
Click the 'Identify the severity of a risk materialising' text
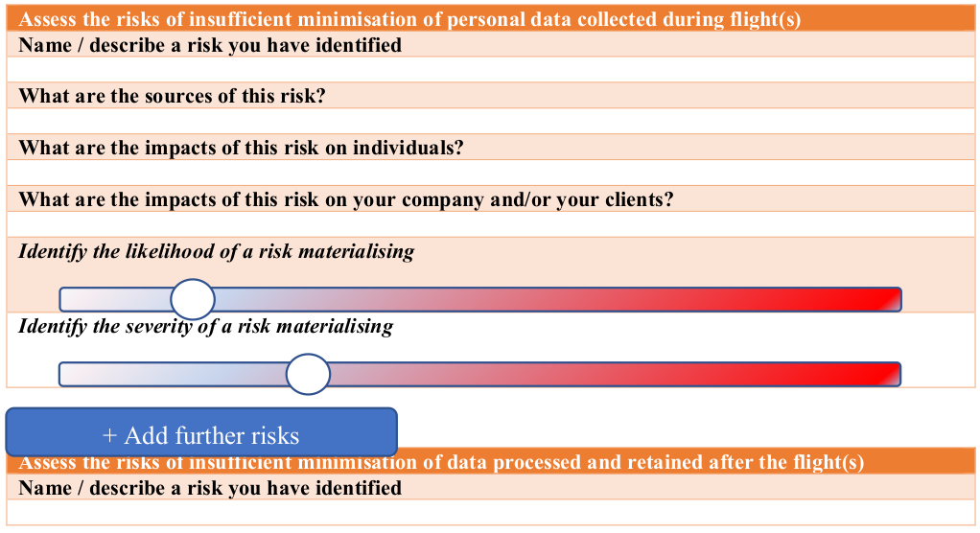coord(205,326)
